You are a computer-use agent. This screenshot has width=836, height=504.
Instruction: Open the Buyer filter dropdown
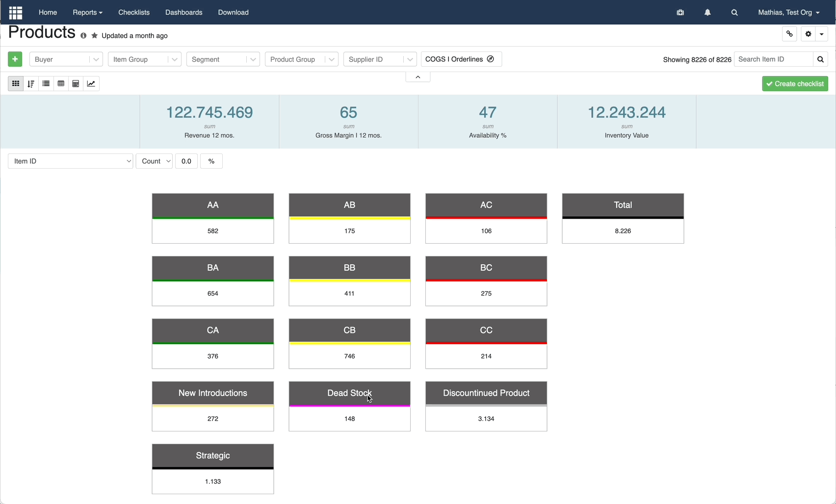66,59
